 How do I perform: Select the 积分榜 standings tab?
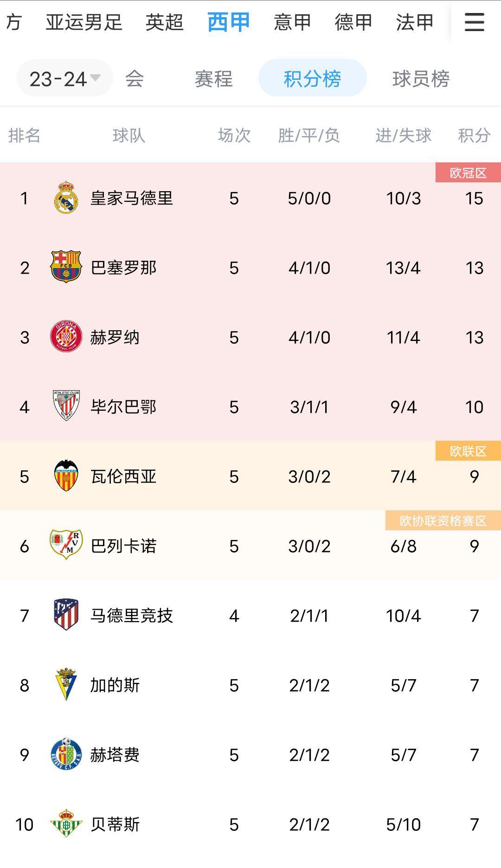click(x=312, y=78)
